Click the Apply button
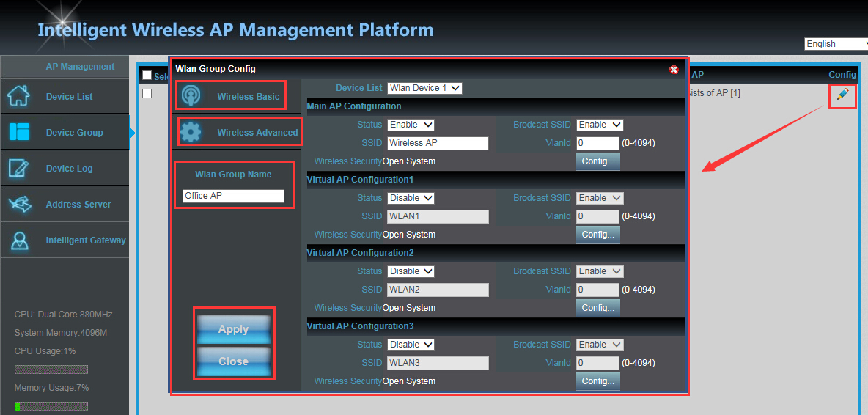 pyautogui.click(x=234, y=329)
